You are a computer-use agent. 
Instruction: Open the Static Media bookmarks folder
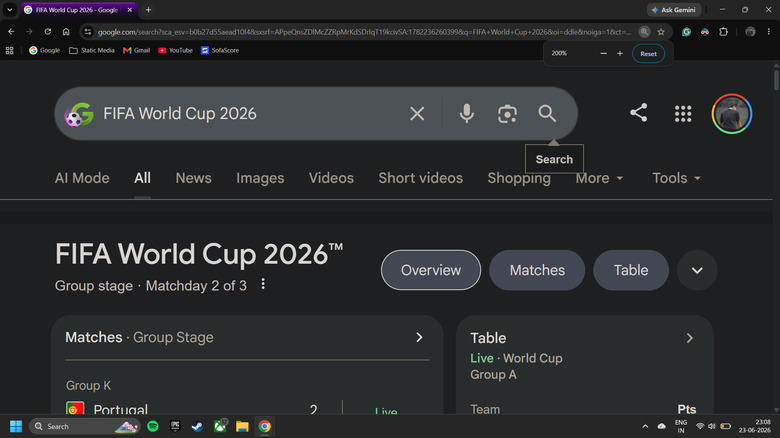[x=92, y=50]
